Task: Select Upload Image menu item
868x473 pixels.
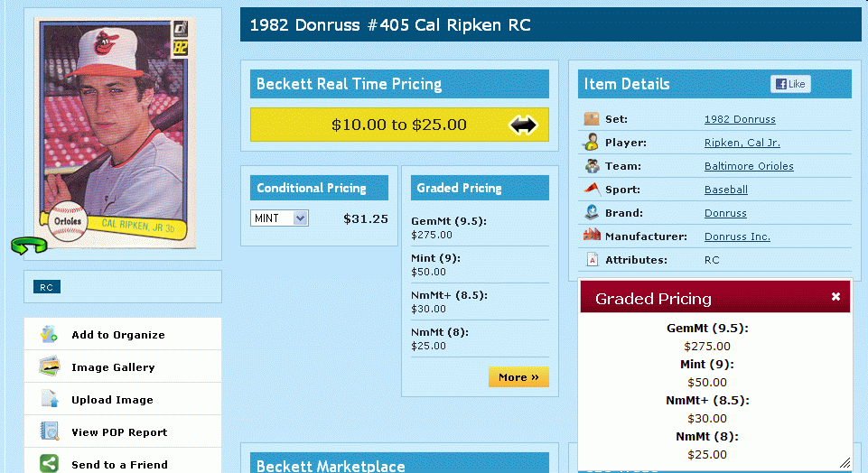Action: pyautogui.click(x=123, y=399)
